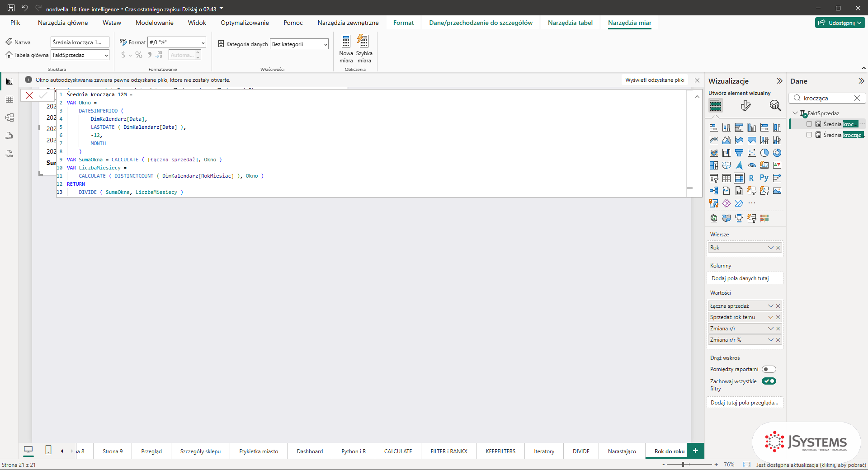Click the Udostępnij share button
Image resolution: width=868 pixels, height=470 pixels.
click(x=840, y=23)
